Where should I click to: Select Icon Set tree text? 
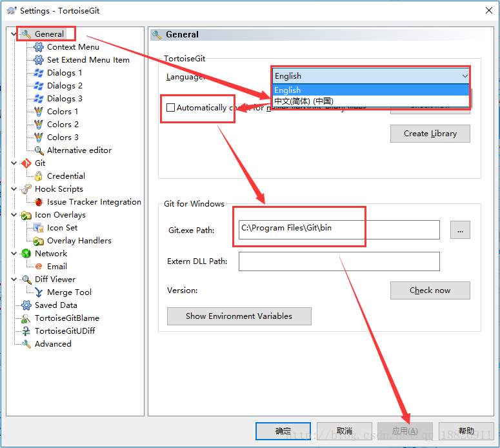coord(62,227)
